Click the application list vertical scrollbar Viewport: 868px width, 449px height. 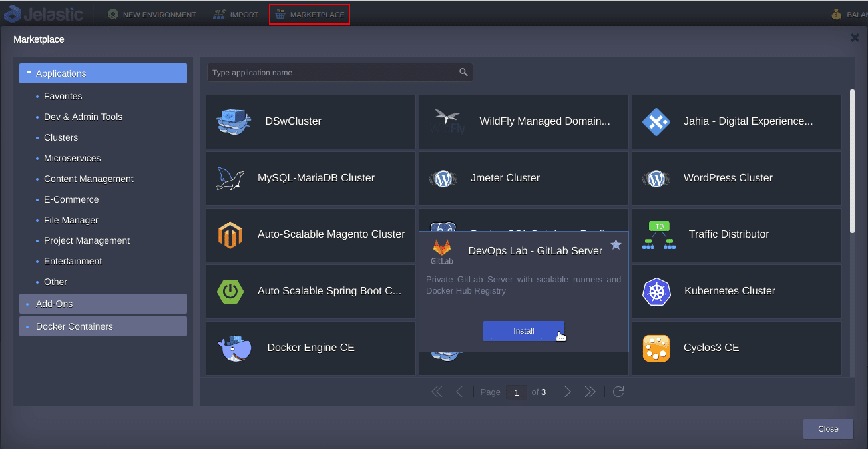click(853, 161)
